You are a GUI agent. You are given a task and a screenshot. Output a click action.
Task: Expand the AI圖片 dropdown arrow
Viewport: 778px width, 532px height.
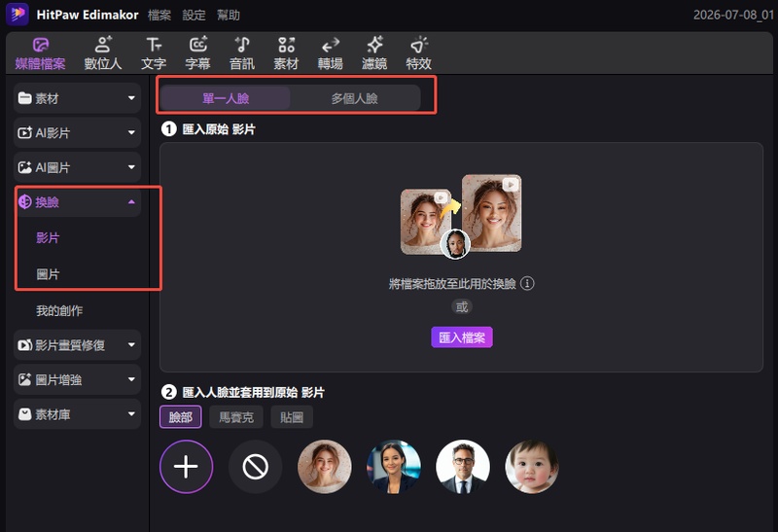coord(131,167)
